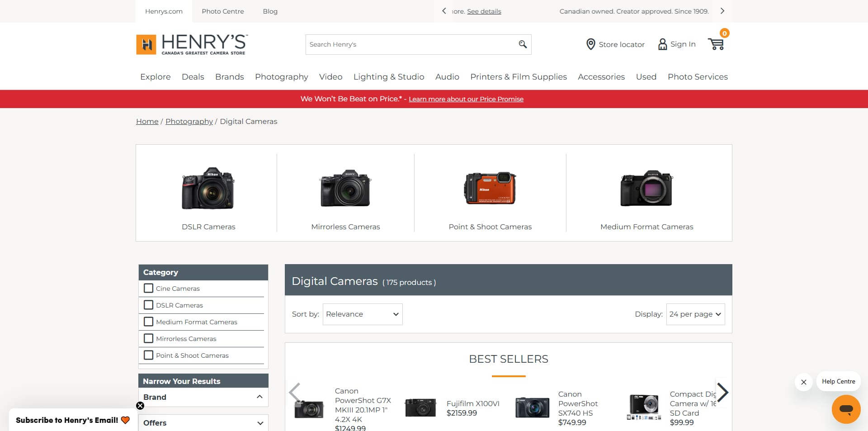Switch to the Henrys.com tab
The image size is (868, 431).
click(164, 11)
